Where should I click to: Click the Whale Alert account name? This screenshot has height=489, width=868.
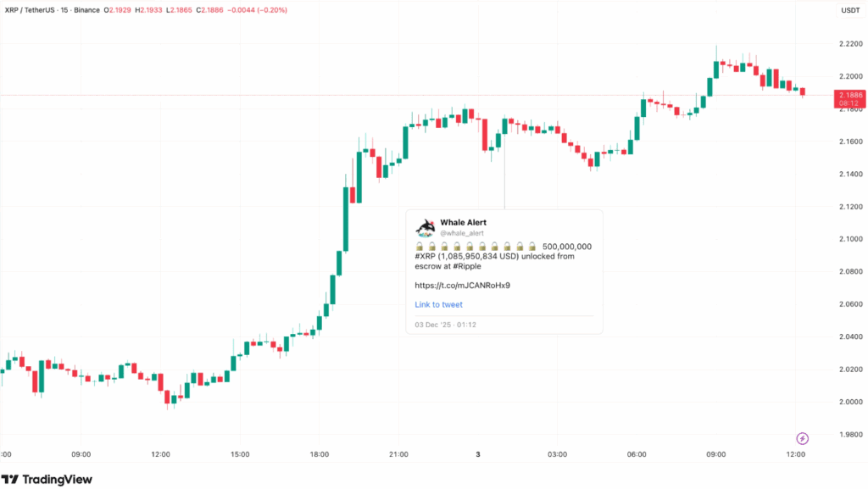pyautogui.click(x=464, y=222)
